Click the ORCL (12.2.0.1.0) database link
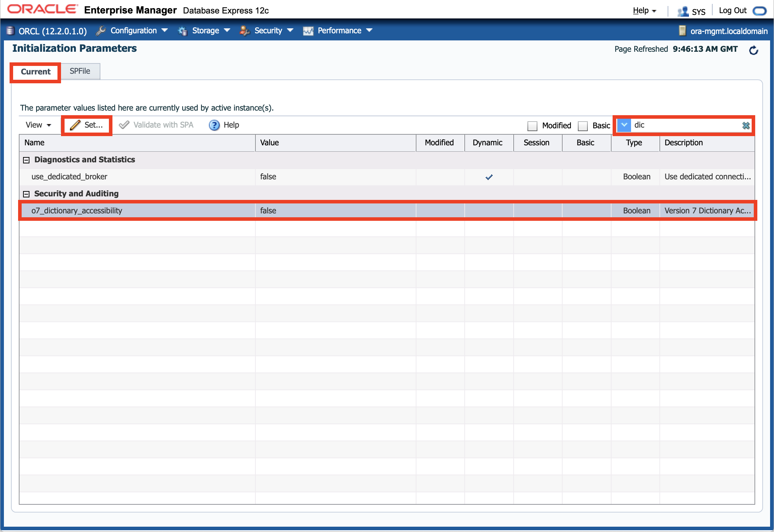The height and width of the screenshot is (532, 774). click(52, 31)
